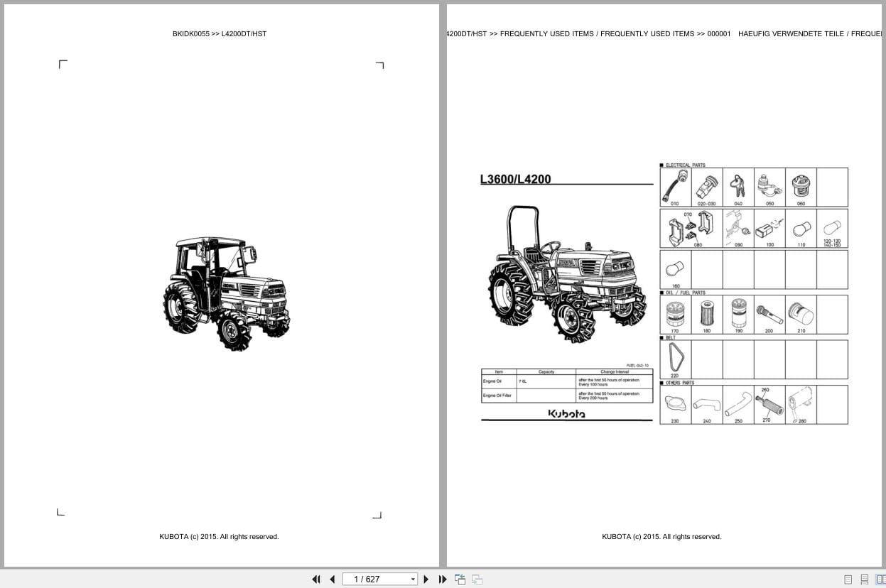Click the Kubota logo on right page
The height and width of the screenshot is (588, 886).
(x=567, y=413)
